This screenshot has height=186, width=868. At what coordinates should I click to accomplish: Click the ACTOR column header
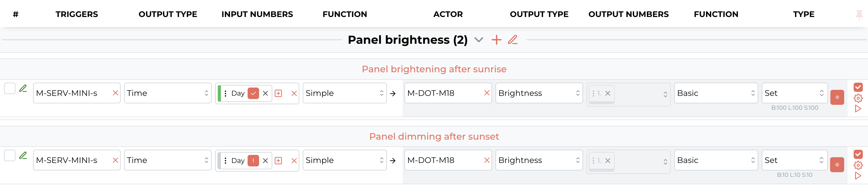448,14
